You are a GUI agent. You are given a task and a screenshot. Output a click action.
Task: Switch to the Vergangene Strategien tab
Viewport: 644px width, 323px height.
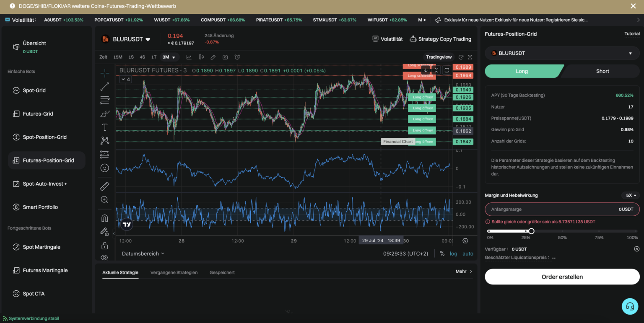pyautogui.click(x=174, y=272)
